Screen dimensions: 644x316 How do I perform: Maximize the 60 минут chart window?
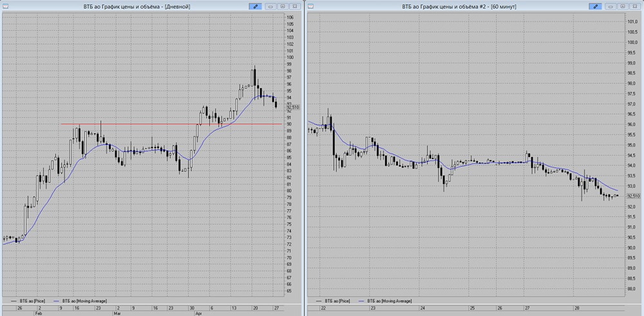click(x=623, y=6)
